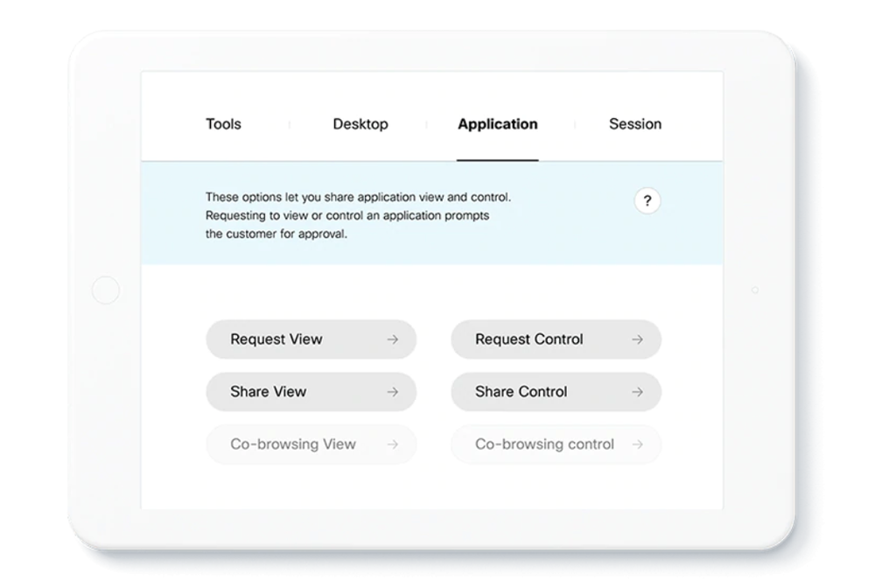
Task: Click the greyed-out Co-browsing View label
Action: click(x=292, y=444)
